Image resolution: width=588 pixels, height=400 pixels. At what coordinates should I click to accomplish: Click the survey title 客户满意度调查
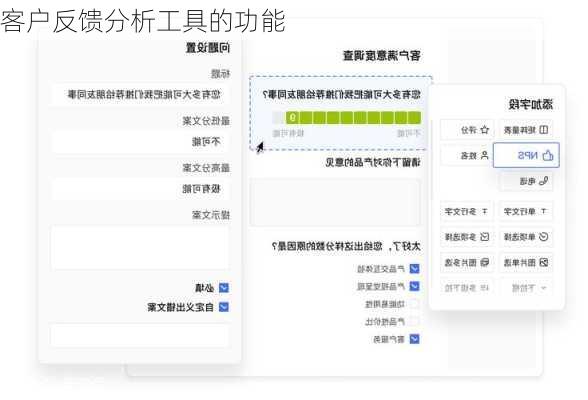click(x=382, y=56)
